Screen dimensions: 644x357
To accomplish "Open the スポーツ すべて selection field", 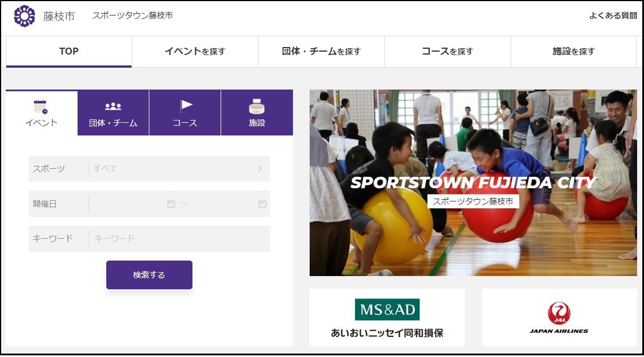I will point(172,169).
